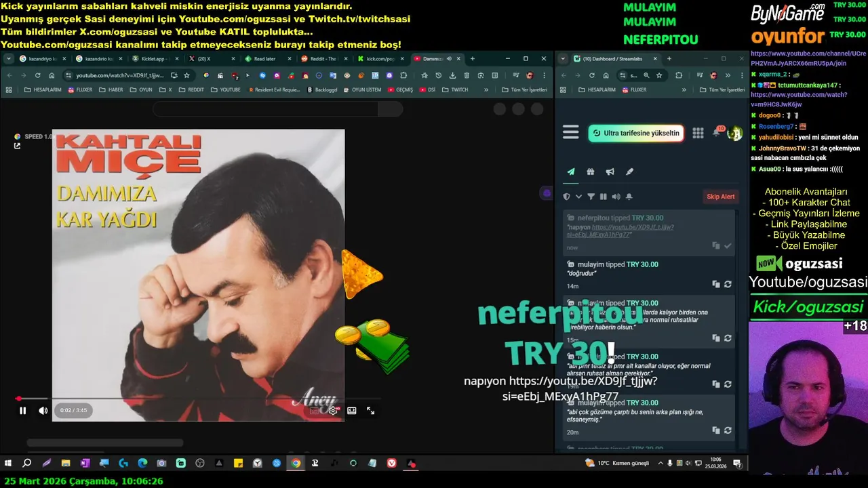868x488 pixels.
Task: Go to home page in left browser
Action: [52, 75]
